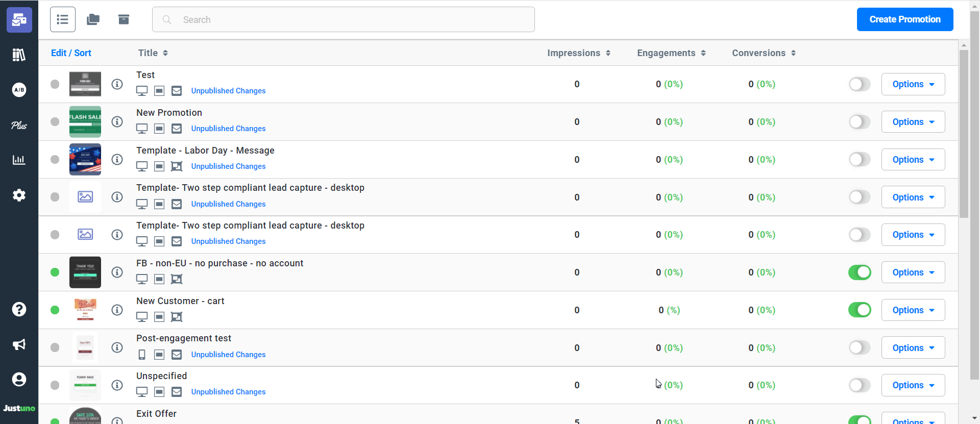Sort list by Impressions column

click(578, 53)
